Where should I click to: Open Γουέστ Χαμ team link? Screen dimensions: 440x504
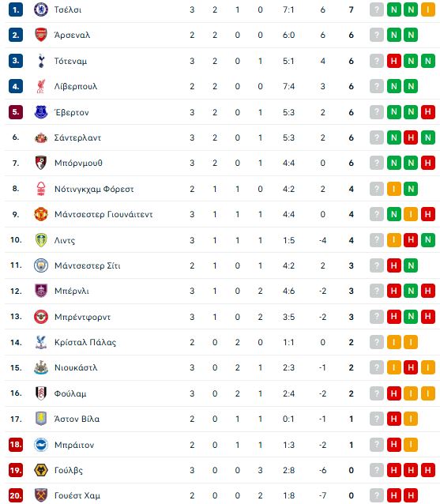77,495
